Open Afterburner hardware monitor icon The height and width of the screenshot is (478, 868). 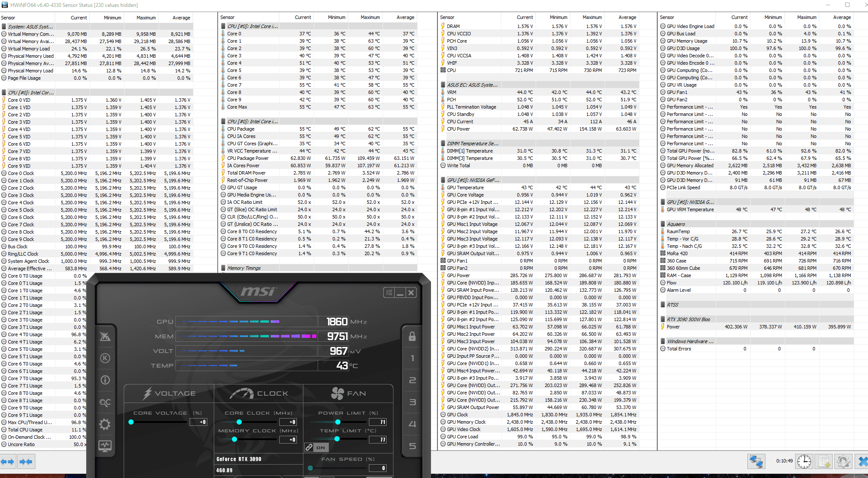[x=105, y=446]
